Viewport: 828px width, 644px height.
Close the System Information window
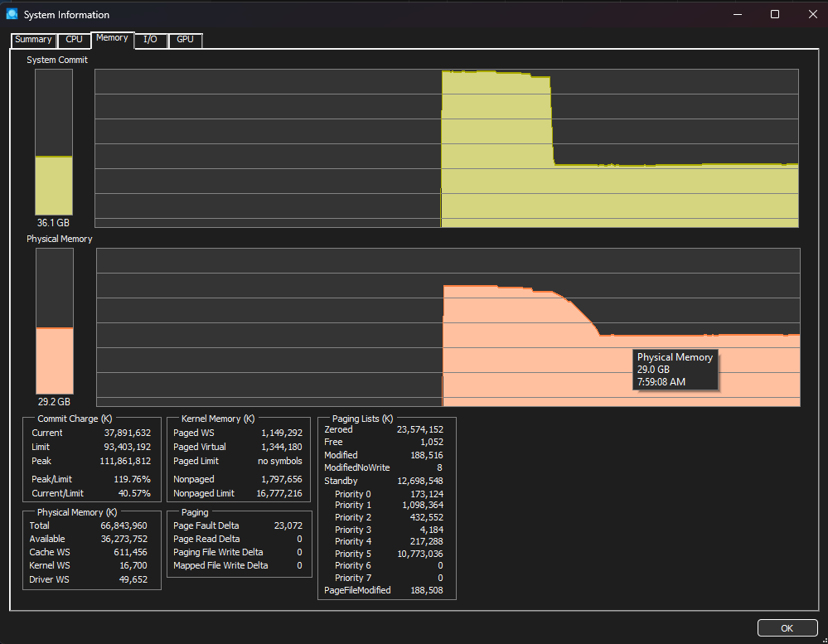pyautogui.click(x=813, y=14)
